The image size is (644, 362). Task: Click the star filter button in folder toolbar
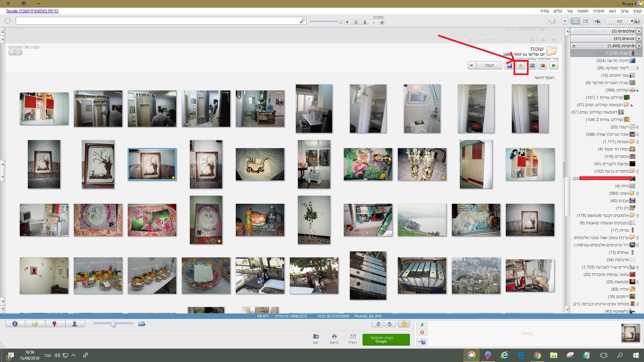coord(521,66)
